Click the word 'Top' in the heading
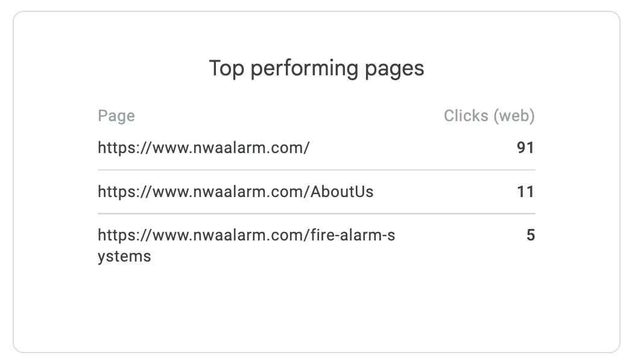632x364 pixels. tap(226, 68)
